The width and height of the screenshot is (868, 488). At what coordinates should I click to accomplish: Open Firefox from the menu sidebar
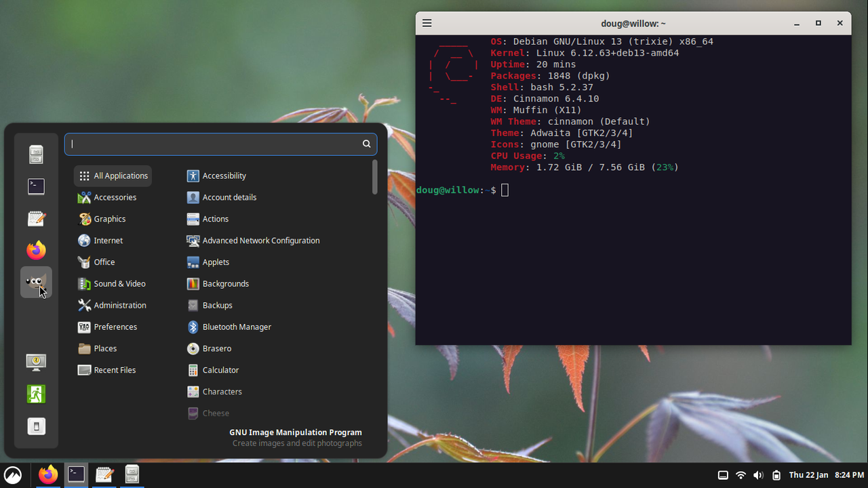pyautogui.click(x=36, y=249)
